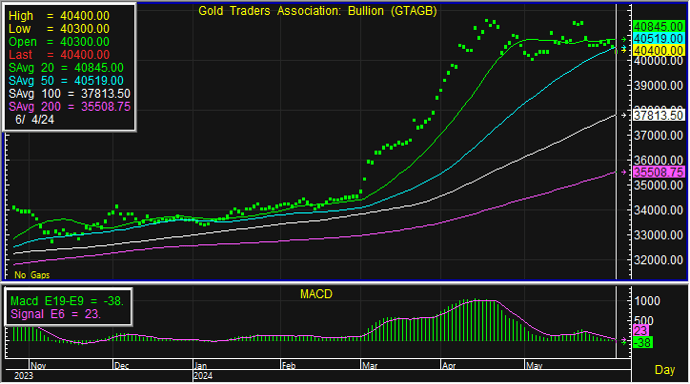This screenshot has width=690, height=384.
Task: Click the yellow 40400.00 price tag
Action: click(658, 51)
